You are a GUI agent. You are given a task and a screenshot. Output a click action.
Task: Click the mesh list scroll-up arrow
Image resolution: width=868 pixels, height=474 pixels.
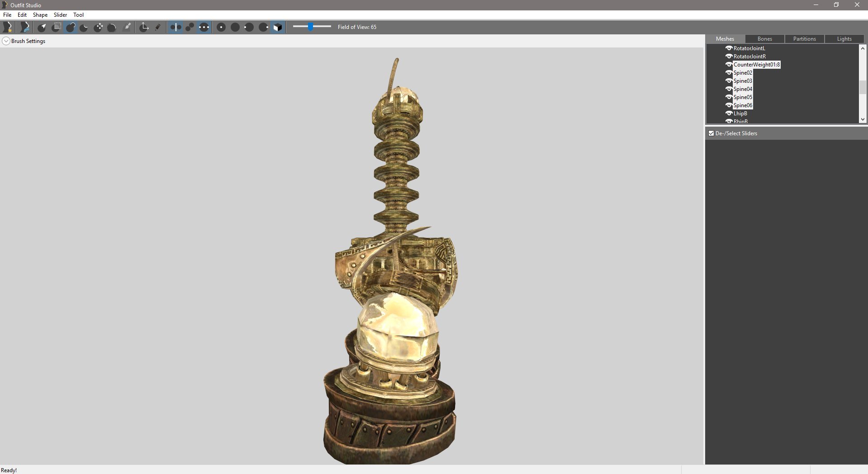point(863,48)
